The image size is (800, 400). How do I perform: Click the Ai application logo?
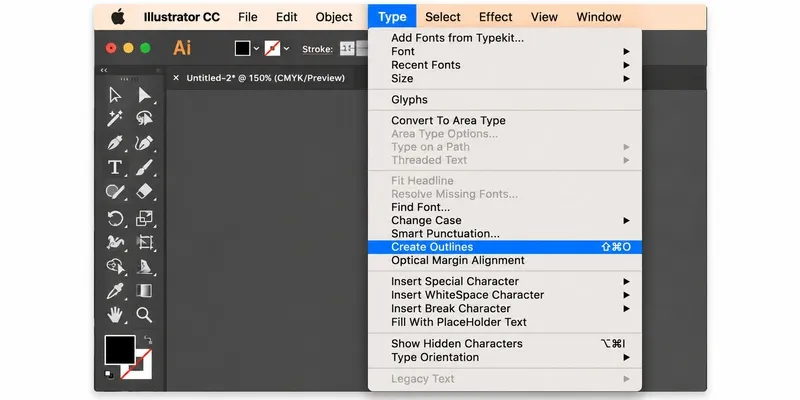[x=182, y=48]
